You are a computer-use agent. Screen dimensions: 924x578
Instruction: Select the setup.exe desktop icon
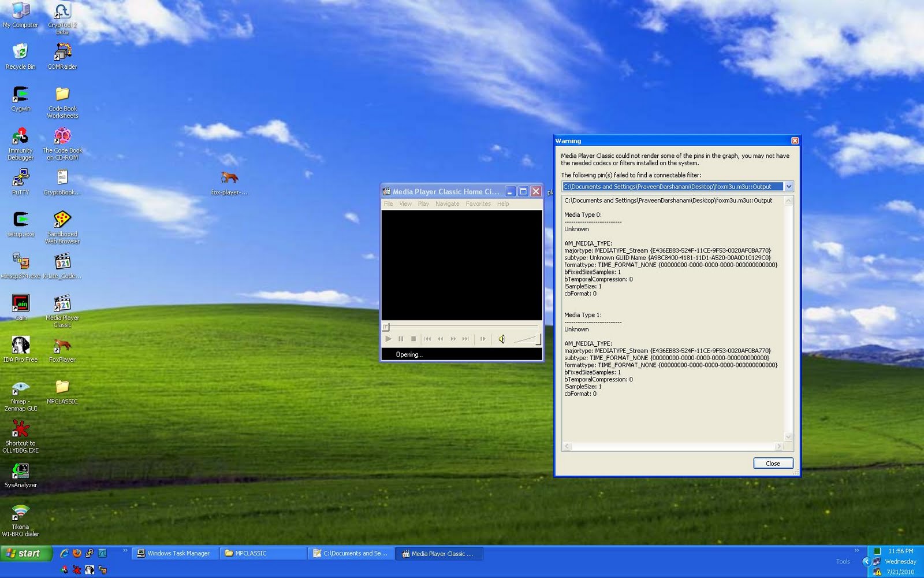click(20, 224)
